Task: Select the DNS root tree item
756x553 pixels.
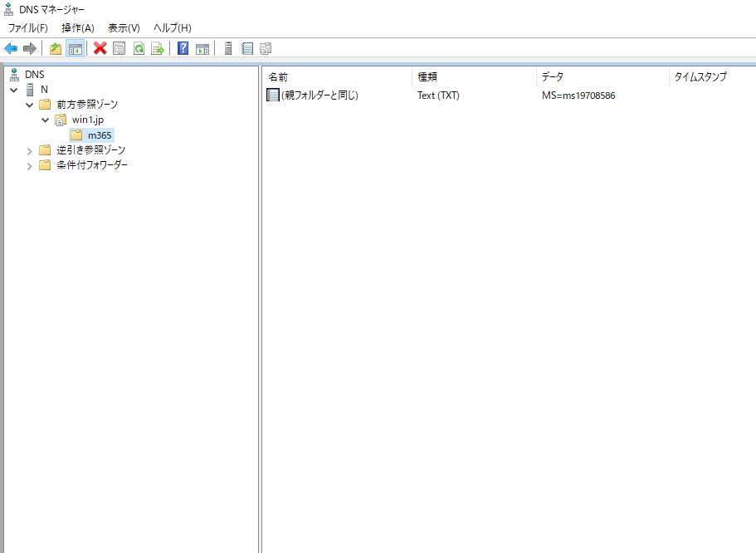Action: 35,74
